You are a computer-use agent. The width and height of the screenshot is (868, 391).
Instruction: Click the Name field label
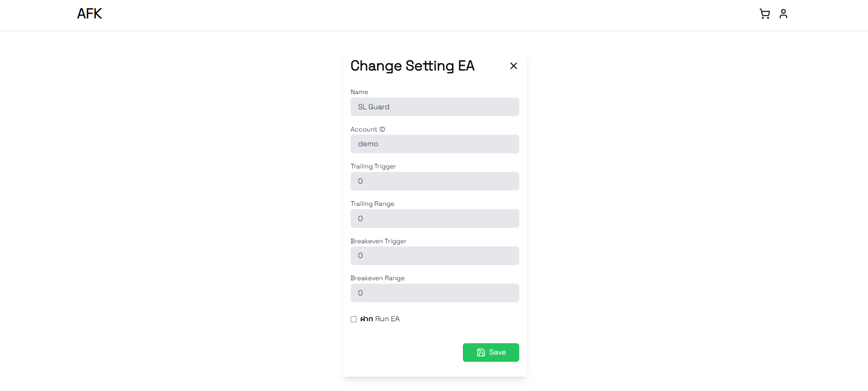point(359,92)
